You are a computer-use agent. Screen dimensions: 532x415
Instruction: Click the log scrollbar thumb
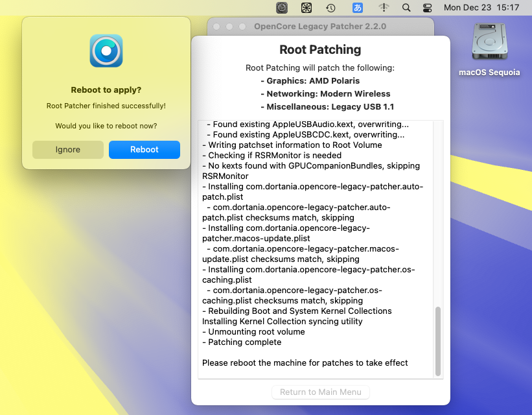(438, 341)
